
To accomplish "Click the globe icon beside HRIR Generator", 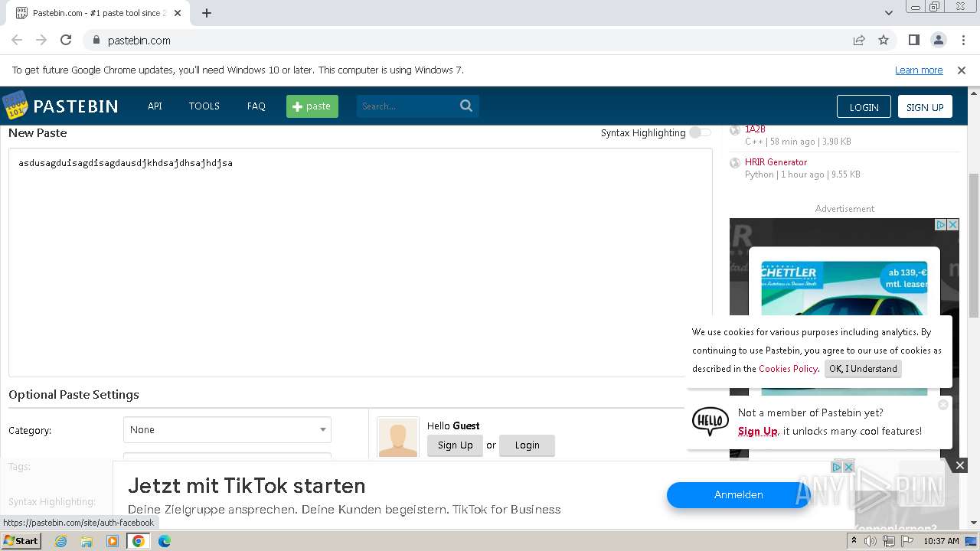I will point(735,162).
